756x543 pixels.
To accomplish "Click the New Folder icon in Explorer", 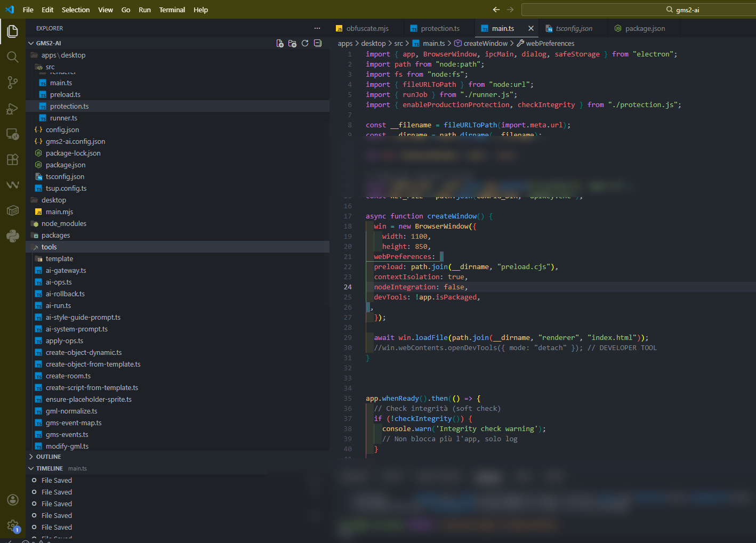I will click(292, 43).
